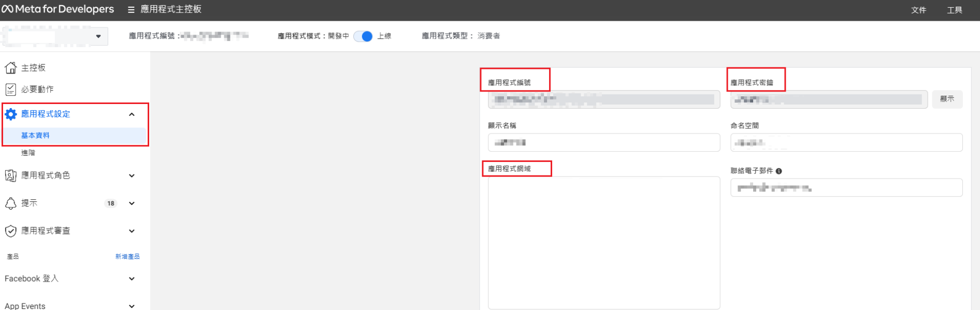
Task: Click the 顯示名稱 input field
Action: tap(604, 142)
